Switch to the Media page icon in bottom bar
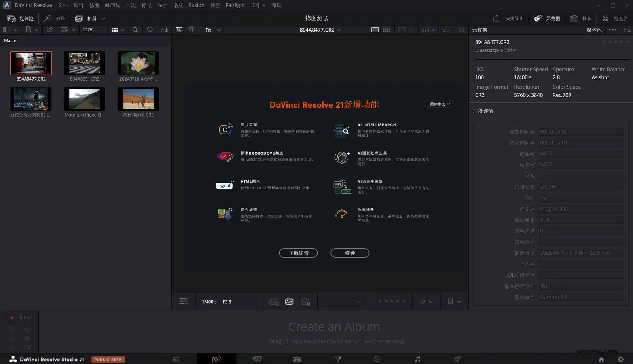 pos(176,359)
